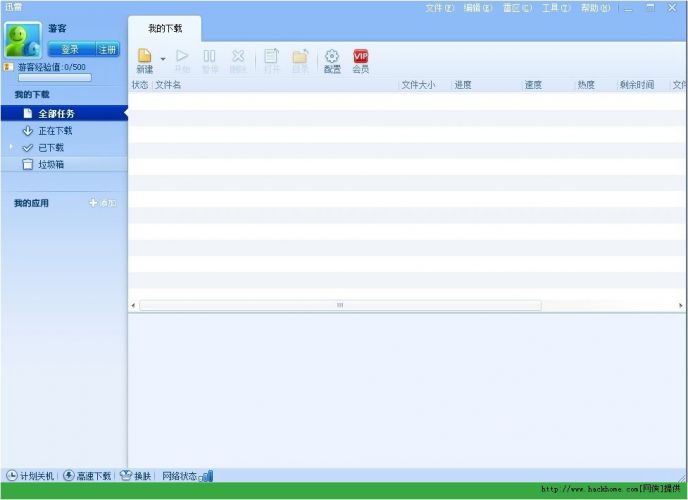688x500 pixels.
Task: Open dropdown arrow beside 新建
Action: pyautogui.click(x=163, y=59)
